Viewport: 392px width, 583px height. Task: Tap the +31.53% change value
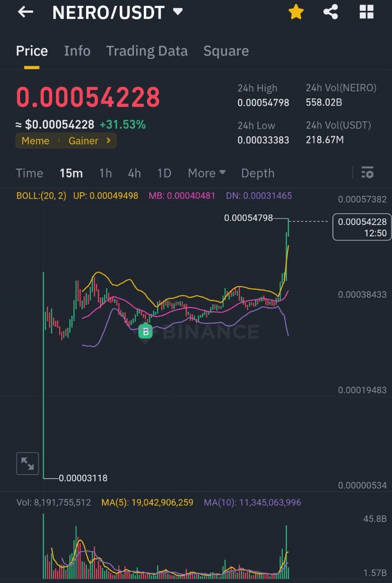[122, 124]
